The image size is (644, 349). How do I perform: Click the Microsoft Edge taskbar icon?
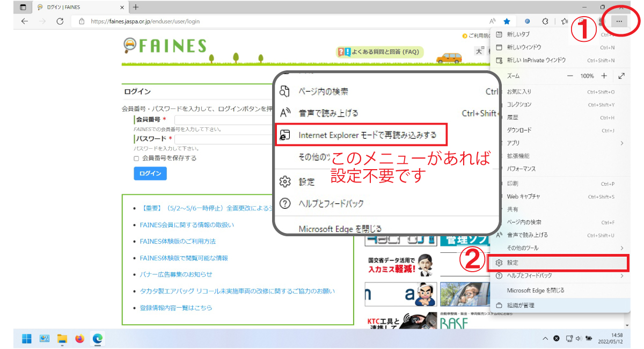[x=98, y=338]
